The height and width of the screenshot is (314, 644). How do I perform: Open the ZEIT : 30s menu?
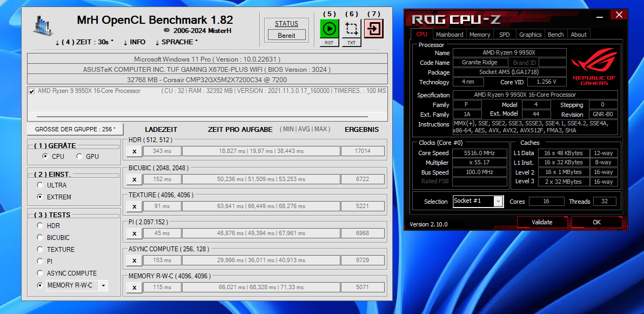pyautogui.click(x=85, y=42)
